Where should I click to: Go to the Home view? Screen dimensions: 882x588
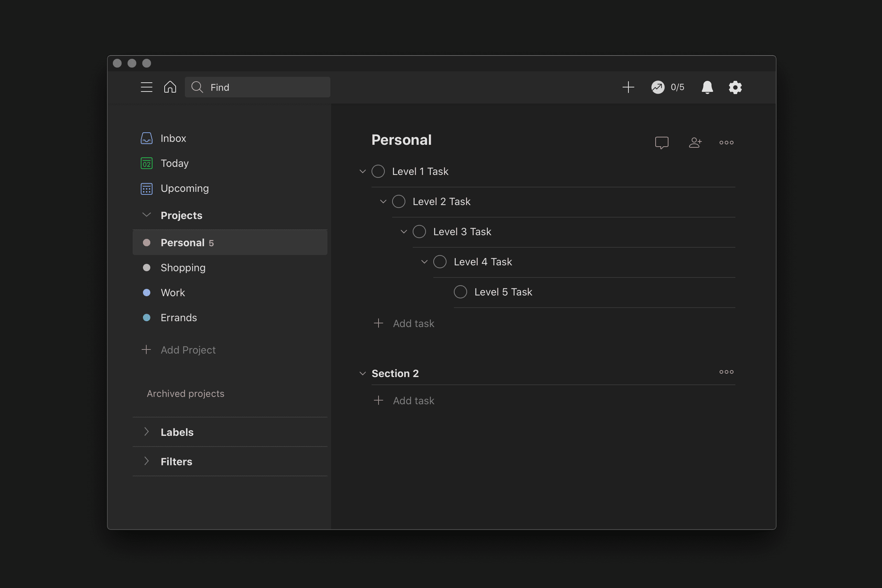[170, 87]
